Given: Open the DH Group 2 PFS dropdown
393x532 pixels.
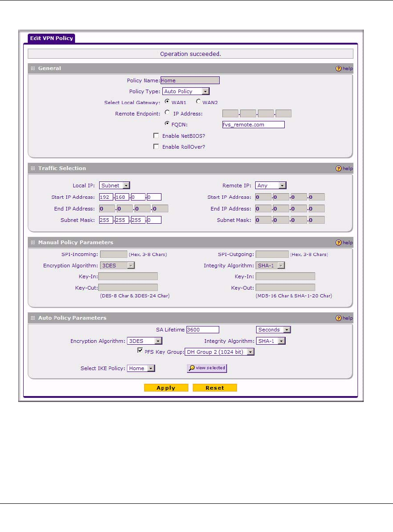Looking at the screenshot, I should click(220, 352).
